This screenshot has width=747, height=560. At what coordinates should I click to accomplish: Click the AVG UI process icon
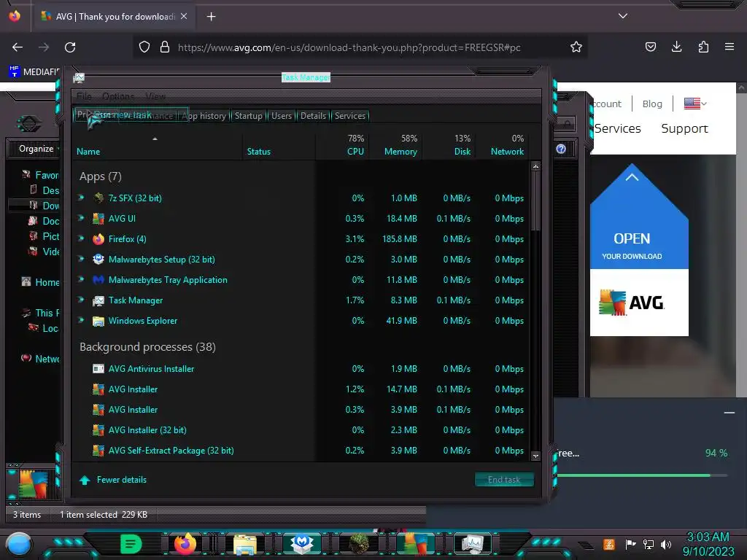98,219
